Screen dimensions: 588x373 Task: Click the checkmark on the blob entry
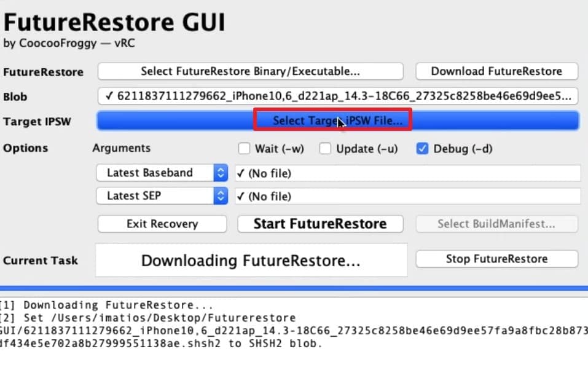pos(108,96)
